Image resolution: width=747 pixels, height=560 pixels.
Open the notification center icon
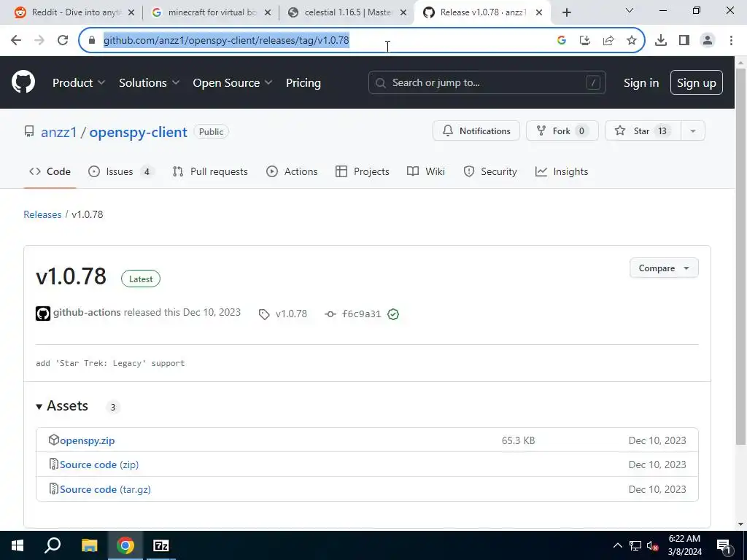(724, 545)
